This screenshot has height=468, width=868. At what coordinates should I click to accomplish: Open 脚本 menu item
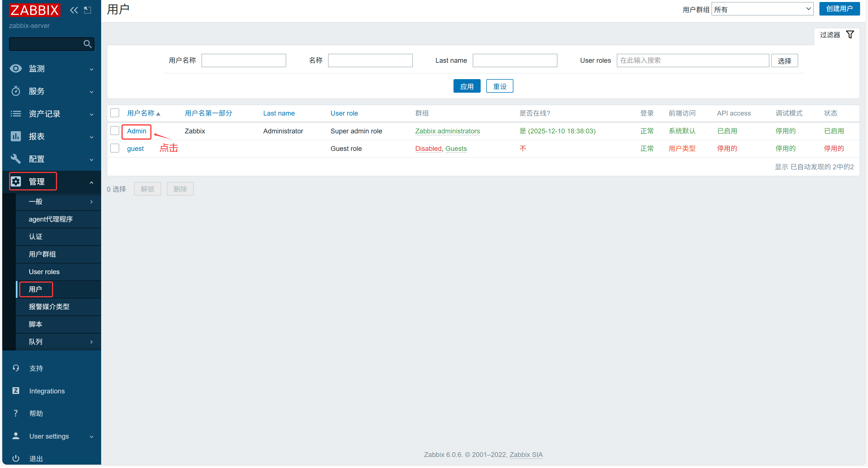click(58, 324)
